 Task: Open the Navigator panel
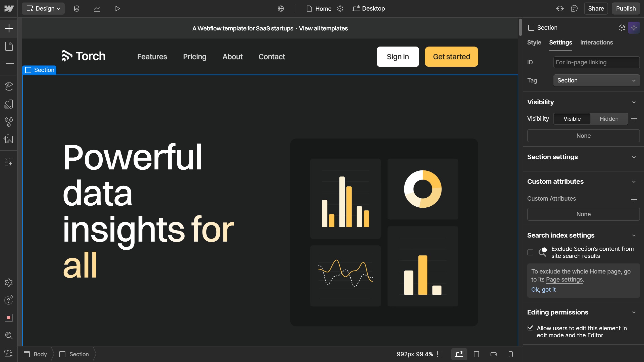[9, 64]
